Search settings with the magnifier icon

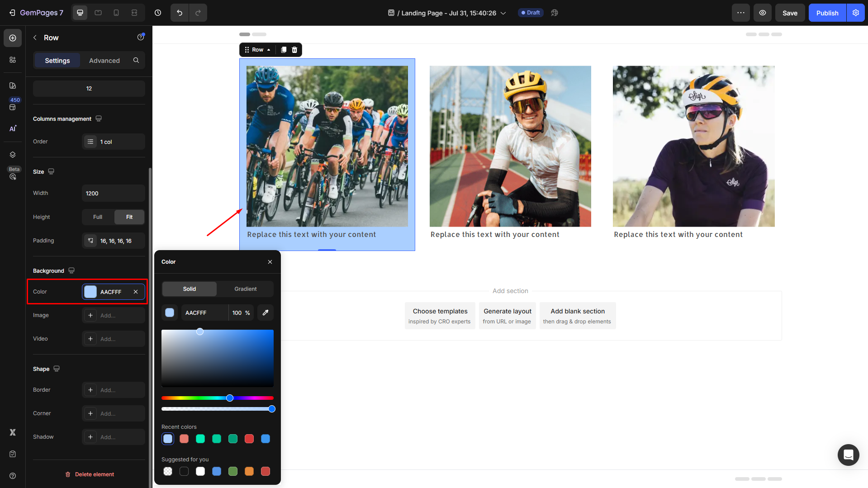click(136, 60)
